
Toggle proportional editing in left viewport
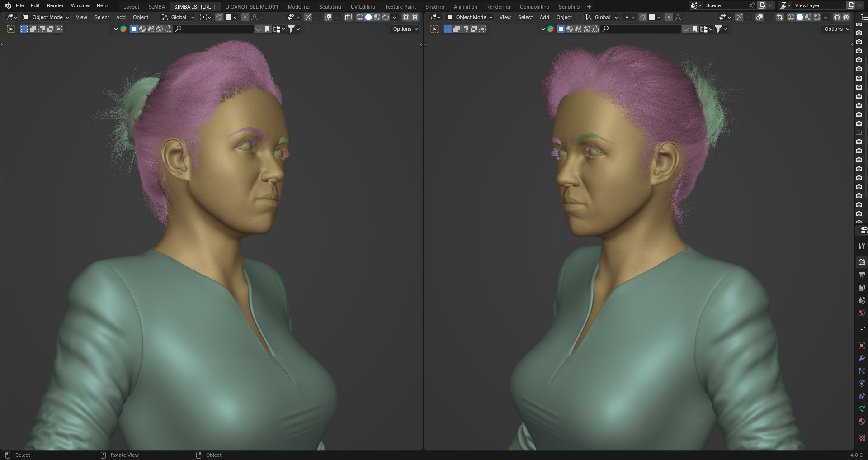point(245,17)
